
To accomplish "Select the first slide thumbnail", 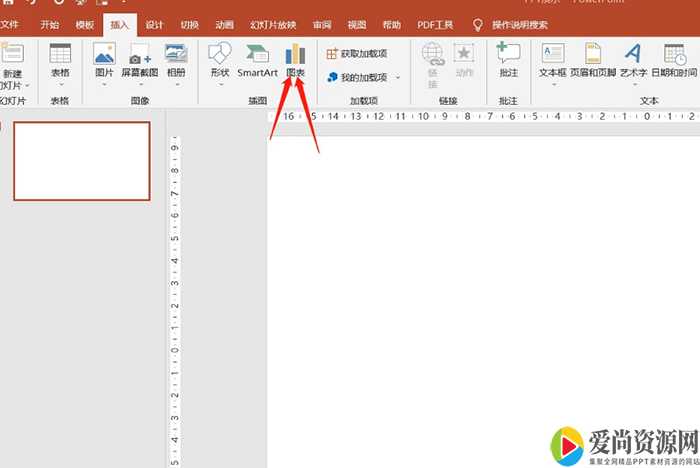I will [81, 161].
